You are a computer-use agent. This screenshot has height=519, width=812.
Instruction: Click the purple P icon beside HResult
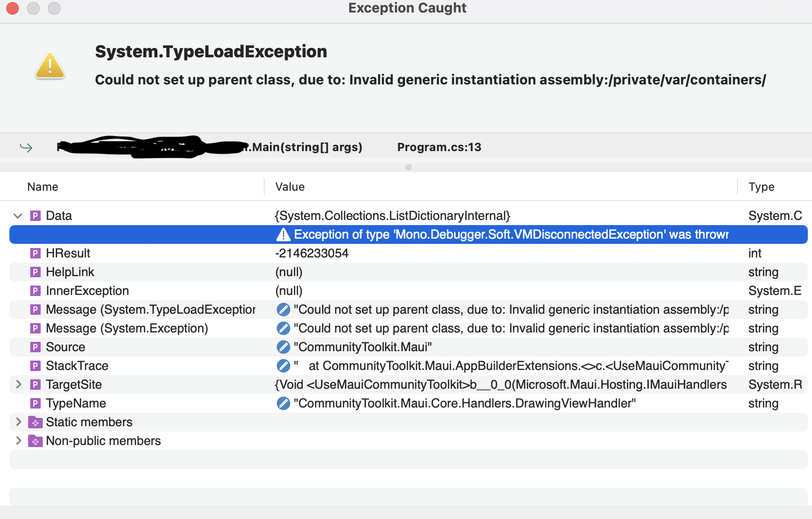[x=35, y=253]
